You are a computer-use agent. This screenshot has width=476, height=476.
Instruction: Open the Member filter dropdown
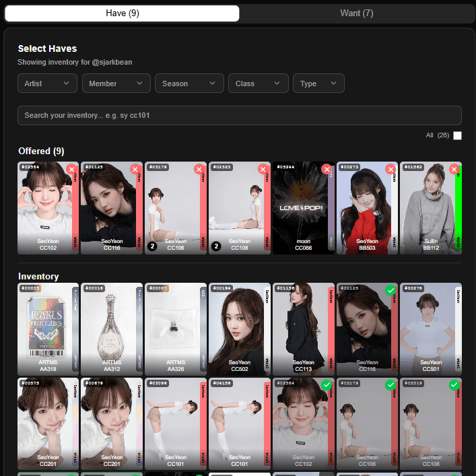coord(116,83)
